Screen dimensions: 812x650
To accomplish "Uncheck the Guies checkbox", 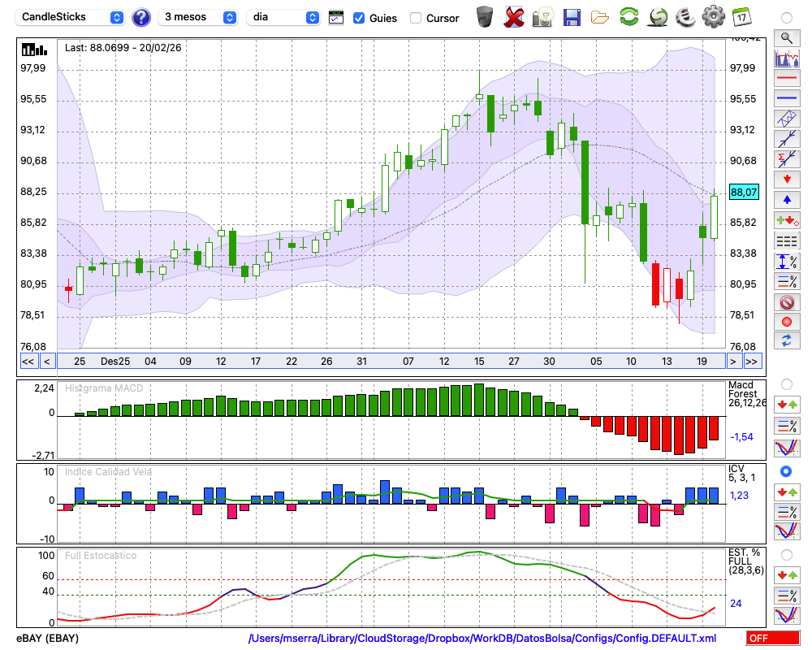I will (x=358, y=18).
